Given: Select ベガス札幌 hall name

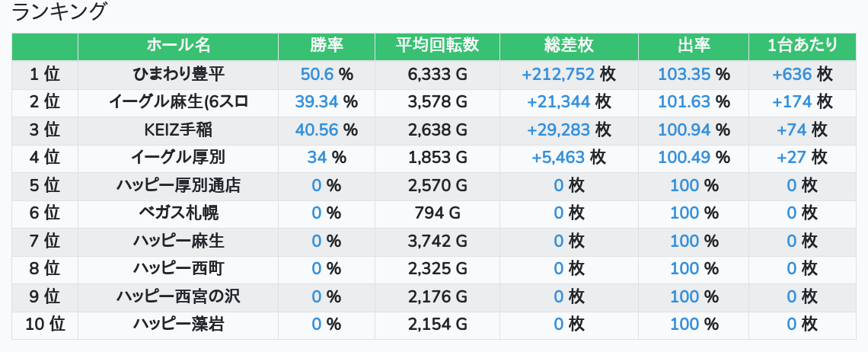Looking at the screenshot, I should [x=178, y=213].
